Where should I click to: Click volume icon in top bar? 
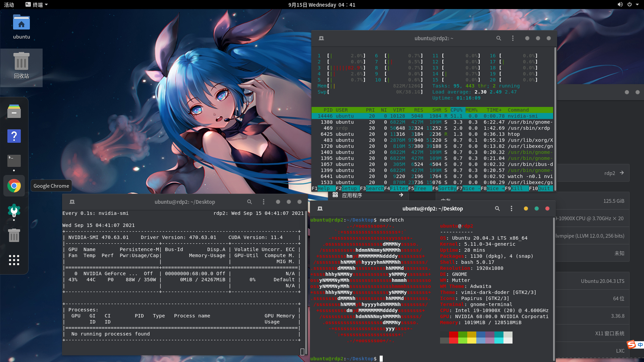(x=620, y=5)
